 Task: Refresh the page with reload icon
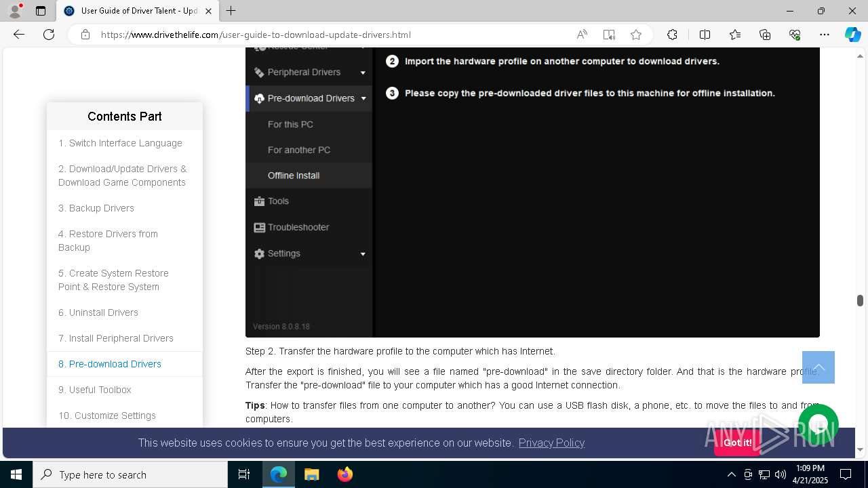coord(49,35)
